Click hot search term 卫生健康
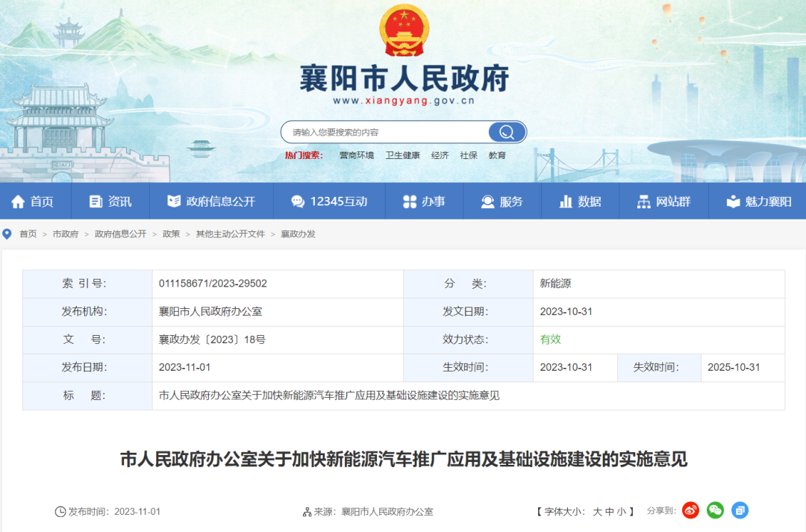Viewport: 806px width, 532px height. pyautogui.click(x=402, y=155)
